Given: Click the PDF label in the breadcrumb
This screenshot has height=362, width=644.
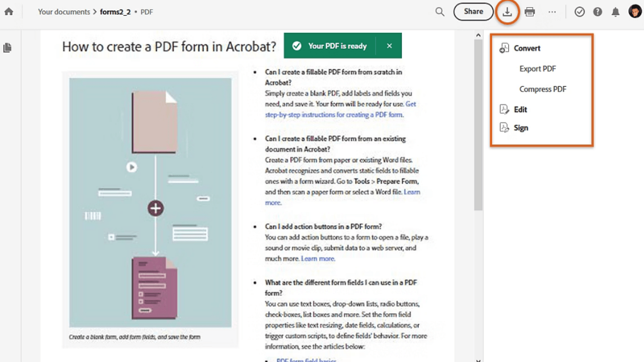Looking at the screenshot, I should (147, 12).
